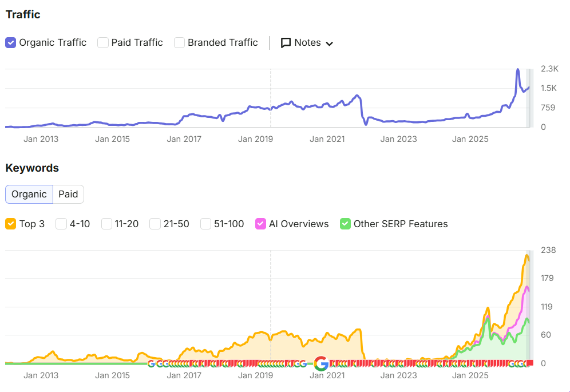This screenshot has height=392, width=570.
Task: Toggle the AI Overviews checkbox
Action: coord(260,224)
